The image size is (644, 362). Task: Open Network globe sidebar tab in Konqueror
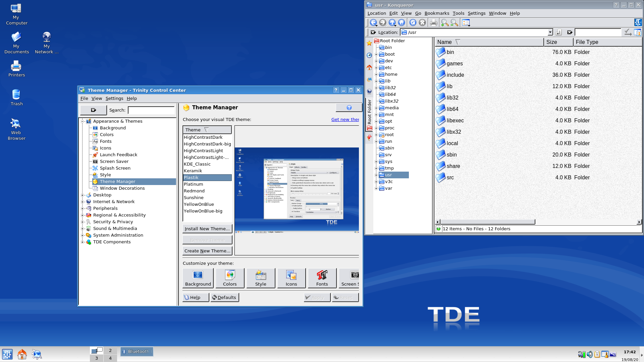pyautogui.click(x=369, y=91)
